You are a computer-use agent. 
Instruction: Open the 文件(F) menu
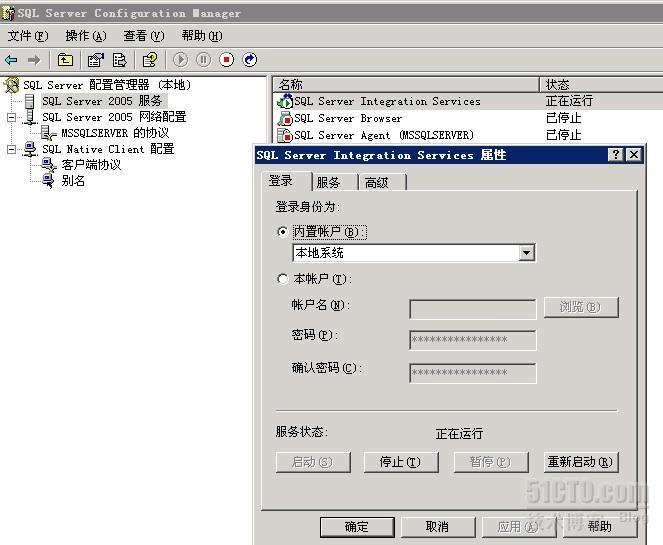[x=28, y=36]
